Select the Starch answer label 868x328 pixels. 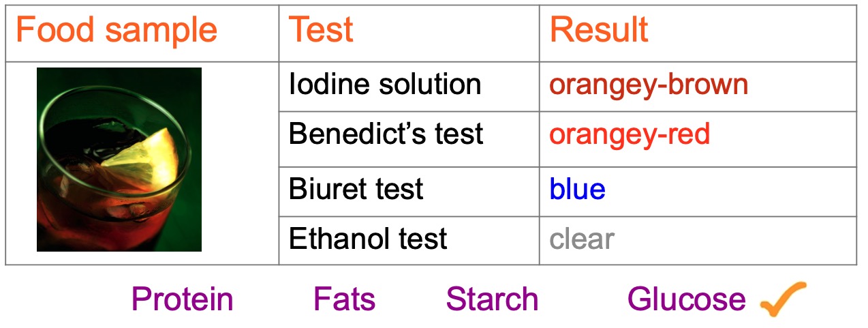[492, 300]
